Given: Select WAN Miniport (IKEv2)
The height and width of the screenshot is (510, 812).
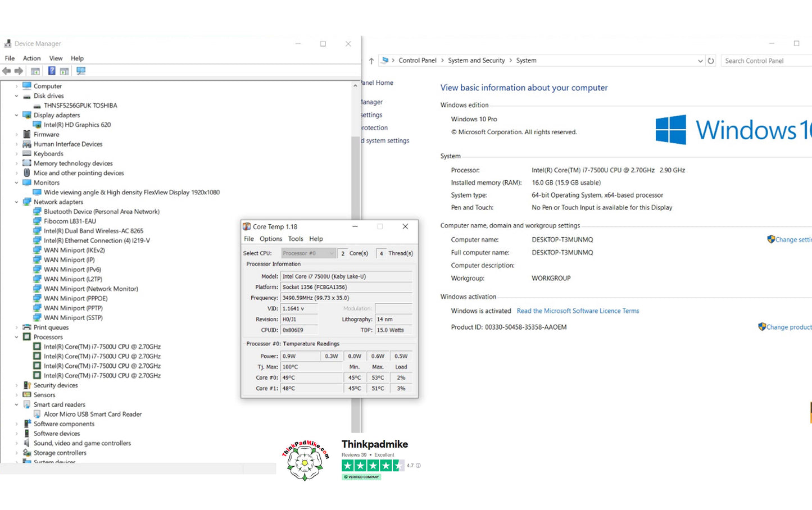Looking at the screenshot, I should [x=74, y=250].
